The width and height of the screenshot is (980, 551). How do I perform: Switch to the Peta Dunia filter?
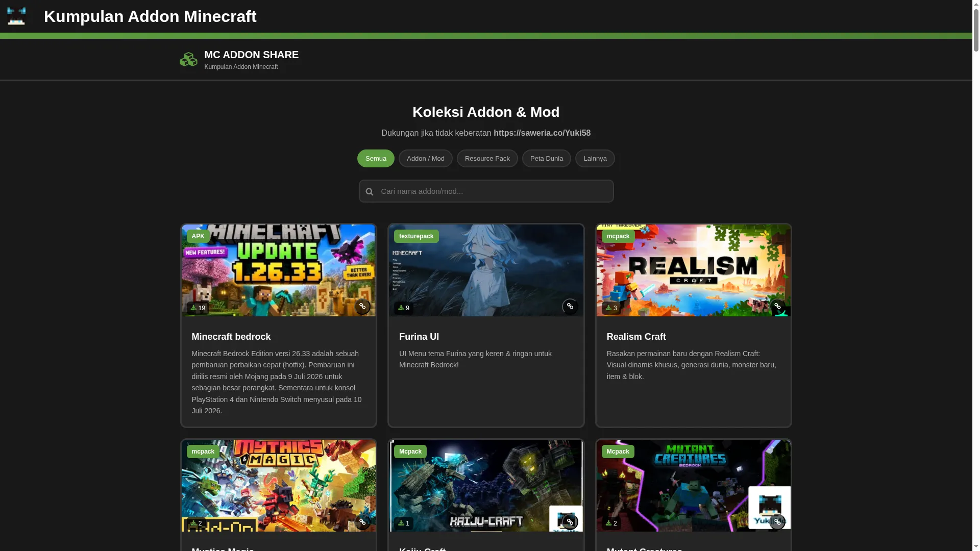point(547,159)
